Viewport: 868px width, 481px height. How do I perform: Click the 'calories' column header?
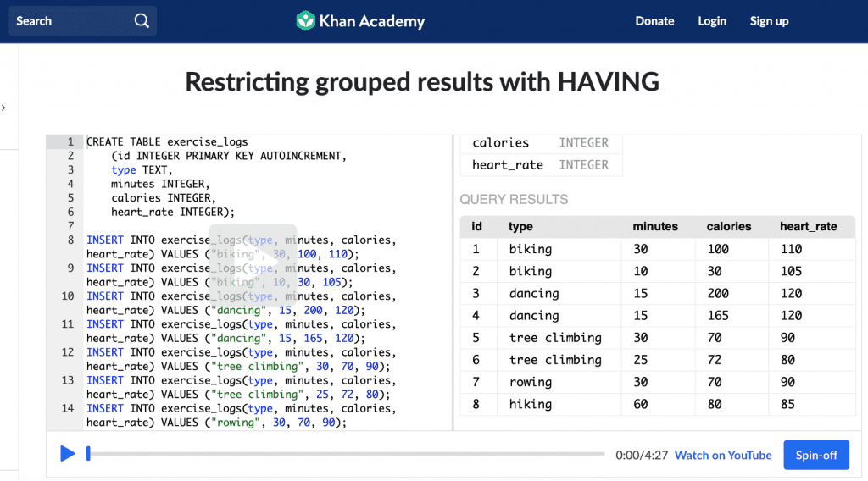click(x=728, y=227)
